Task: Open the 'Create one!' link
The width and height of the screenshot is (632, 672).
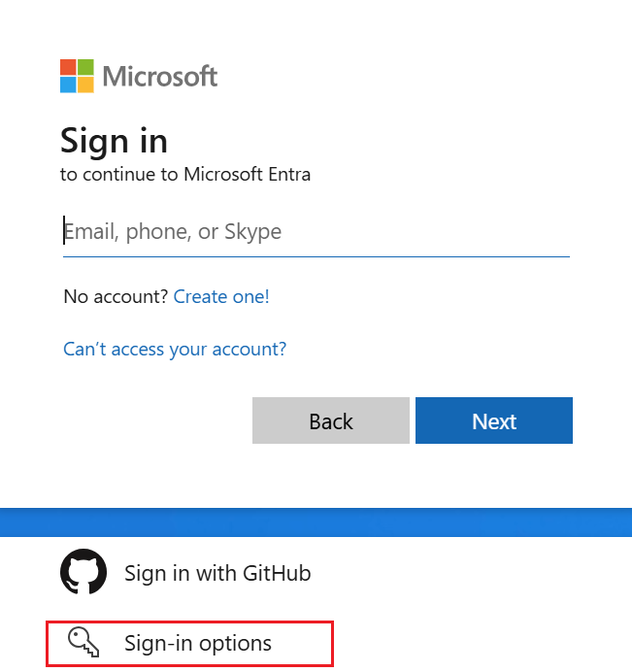Action: (221, 296)
